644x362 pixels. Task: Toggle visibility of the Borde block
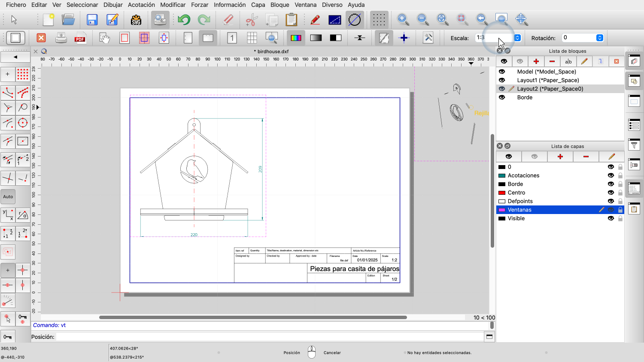[x=502, y=97]
